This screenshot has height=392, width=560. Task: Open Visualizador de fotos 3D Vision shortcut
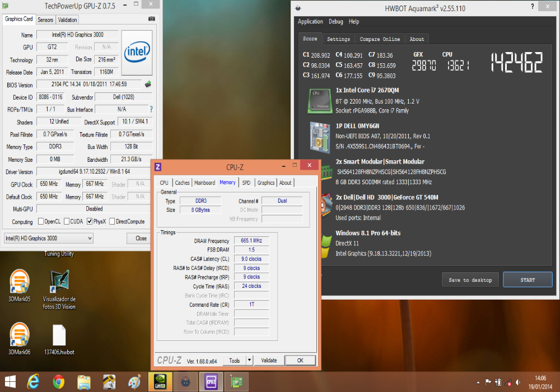[x=59, y=290]
